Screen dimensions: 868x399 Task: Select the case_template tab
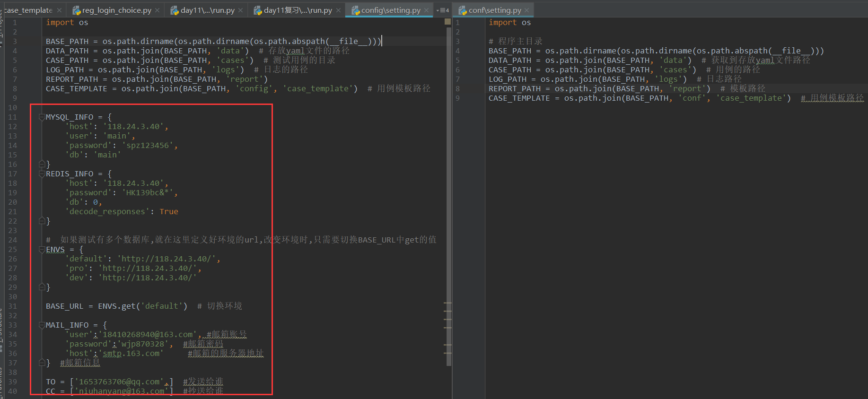click(28, 10)
